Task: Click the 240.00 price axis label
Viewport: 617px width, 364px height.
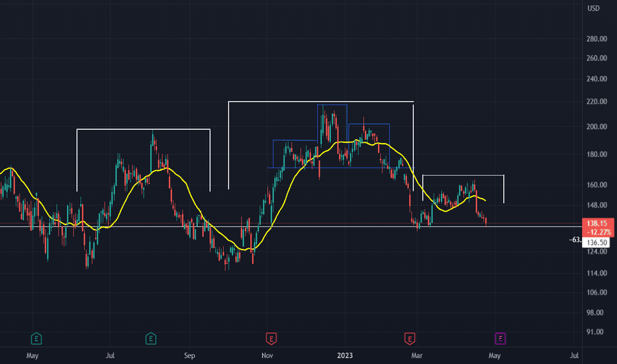Action: (x=596, y=79)
